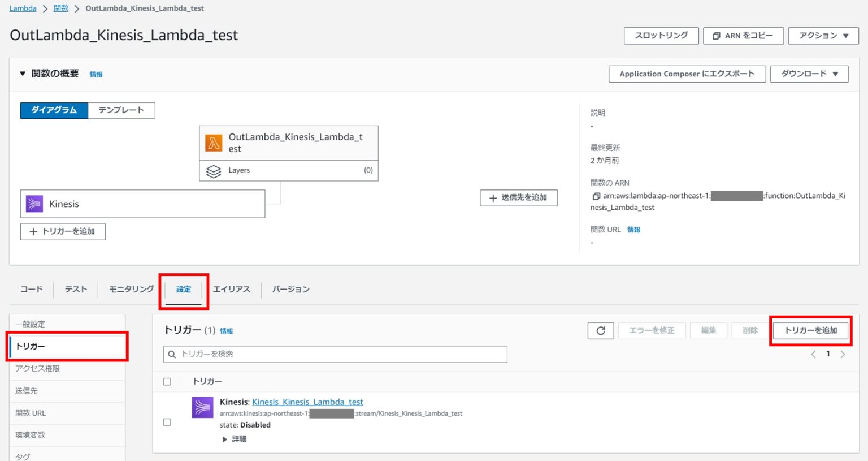This screenshot has width=868, height=461.
Task: Go to previous triggers page arrow
Action: [813, 355]
